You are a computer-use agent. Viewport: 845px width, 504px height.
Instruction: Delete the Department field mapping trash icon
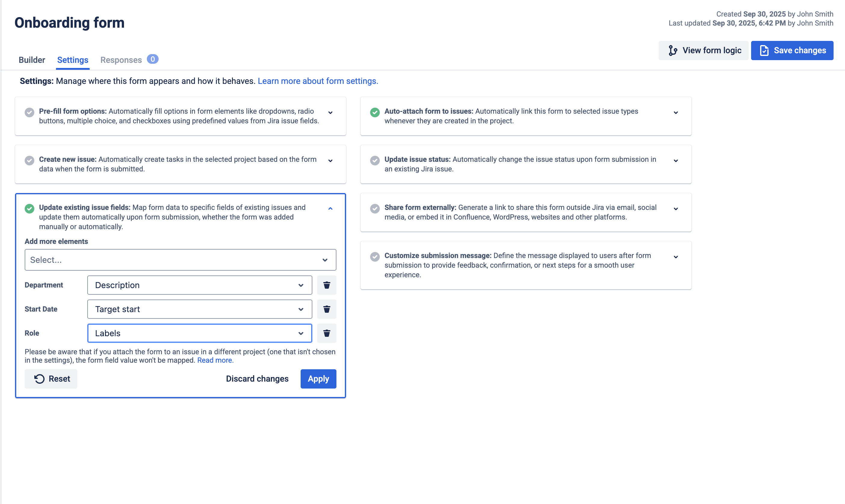(x=327, y=285)
